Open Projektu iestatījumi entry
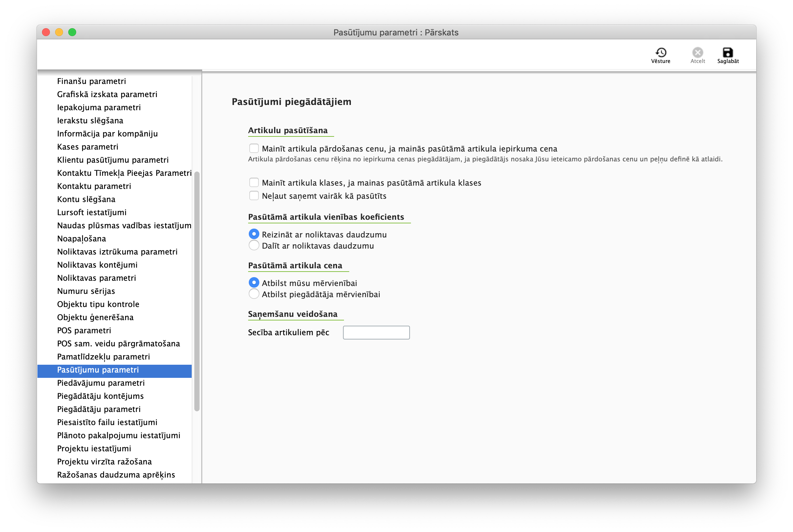The width and height of the screenshot is (793, 532). click(94, 449)
